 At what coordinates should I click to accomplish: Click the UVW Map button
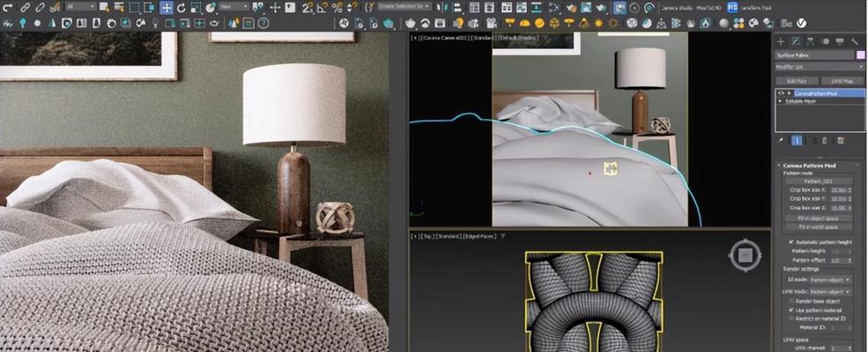842,81
